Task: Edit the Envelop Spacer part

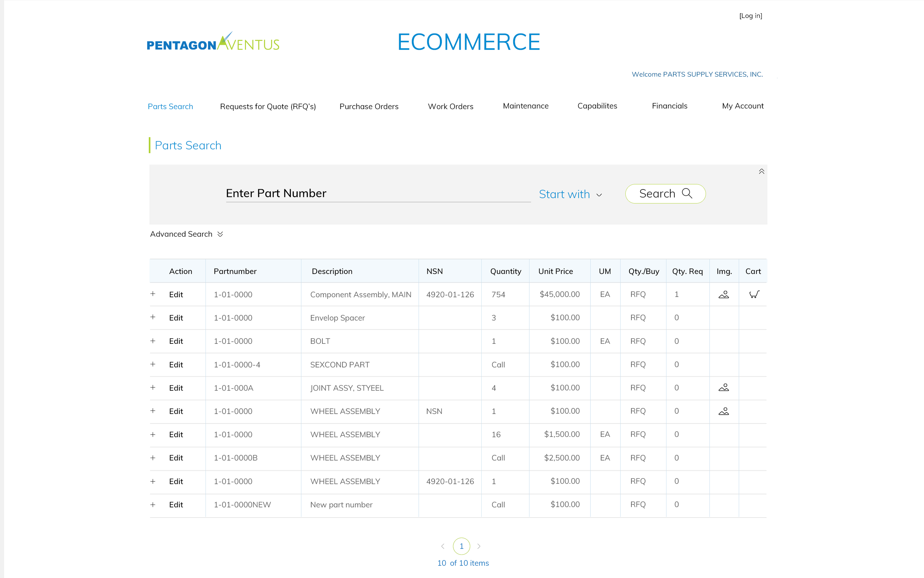Action: tap(176, 318)
